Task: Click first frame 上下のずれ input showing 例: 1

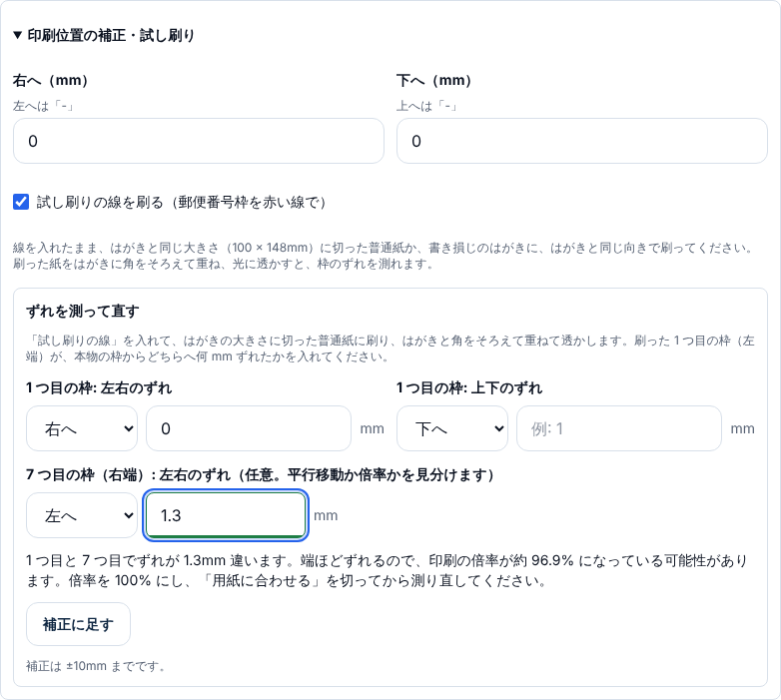Action: [619, 428]
